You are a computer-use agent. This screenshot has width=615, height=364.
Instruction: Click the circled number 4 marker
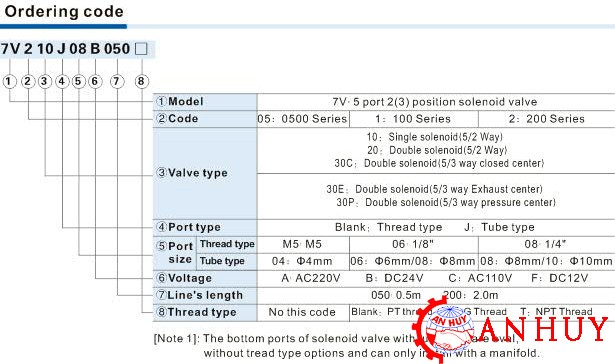[62, 82]
